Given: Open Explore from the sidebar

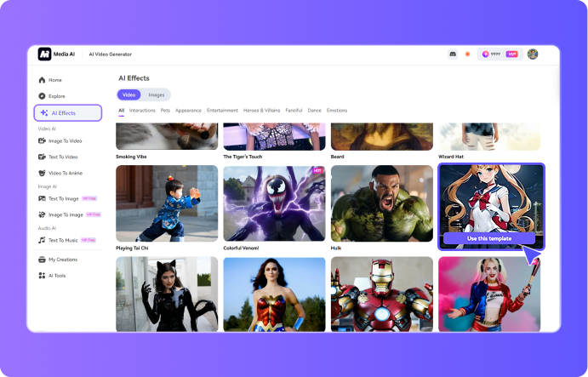Looking at the screenshot, I should point(52,96).
